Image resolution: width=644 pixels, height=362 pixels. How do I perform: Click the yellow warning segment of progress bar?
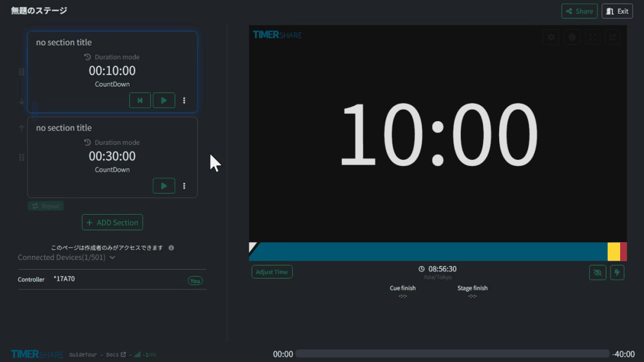click(x=614, y=252)
